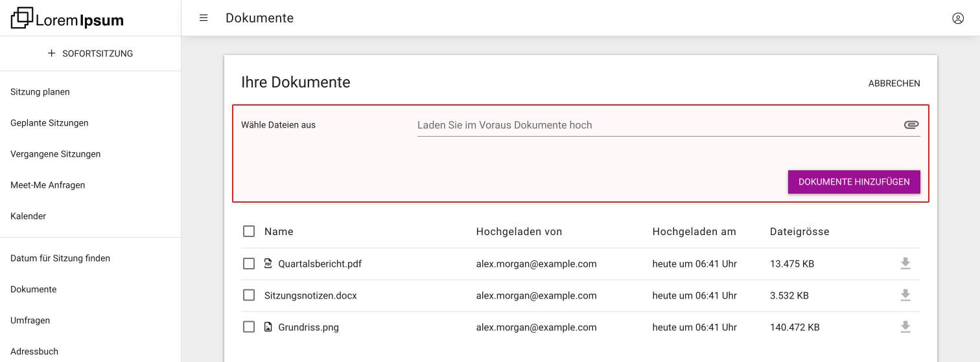Download Sitzungsnotizen.docx via download icon

(x=905, y=295)
